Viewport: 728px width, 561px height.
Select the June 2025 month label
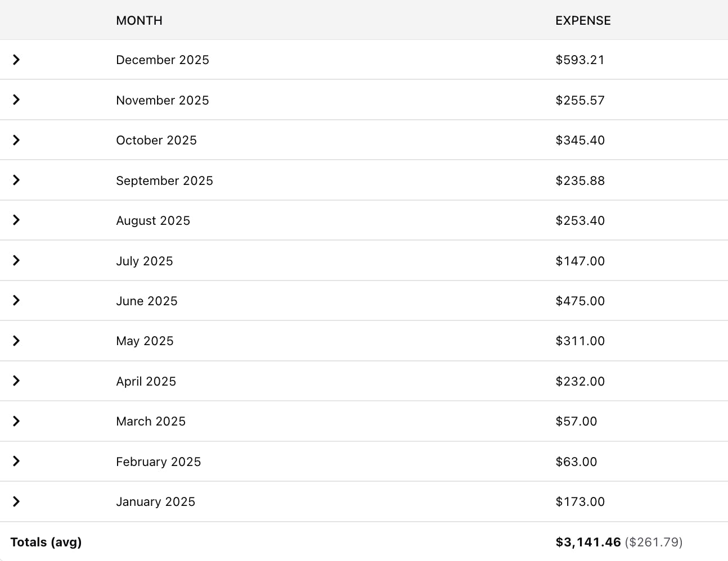click(x=146, y=301)
